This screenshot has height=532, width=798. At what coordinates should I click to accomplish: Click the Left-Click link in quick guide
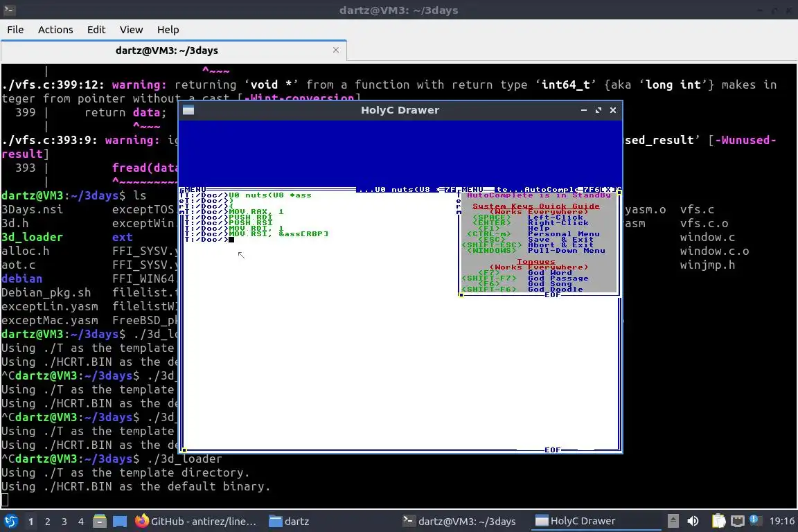click(x=556, y=218)
